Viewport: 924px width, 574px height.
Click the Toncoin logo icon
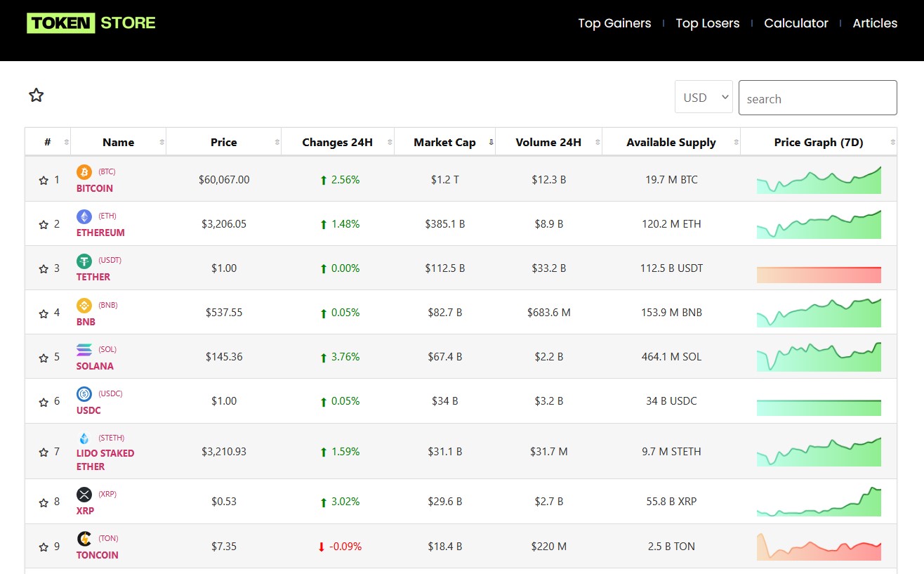click(84, 539)
